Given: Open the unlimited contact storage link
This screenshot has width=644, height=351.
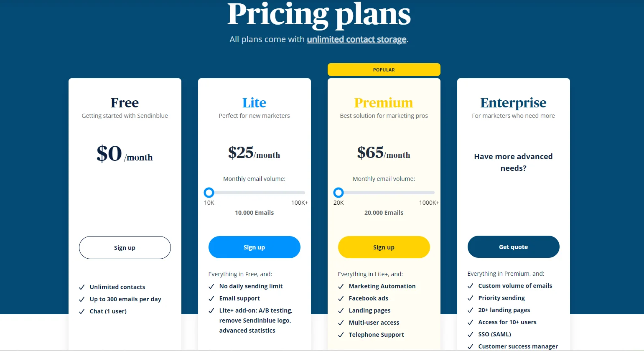Looking at the screenshot, I should click(356, 39).
